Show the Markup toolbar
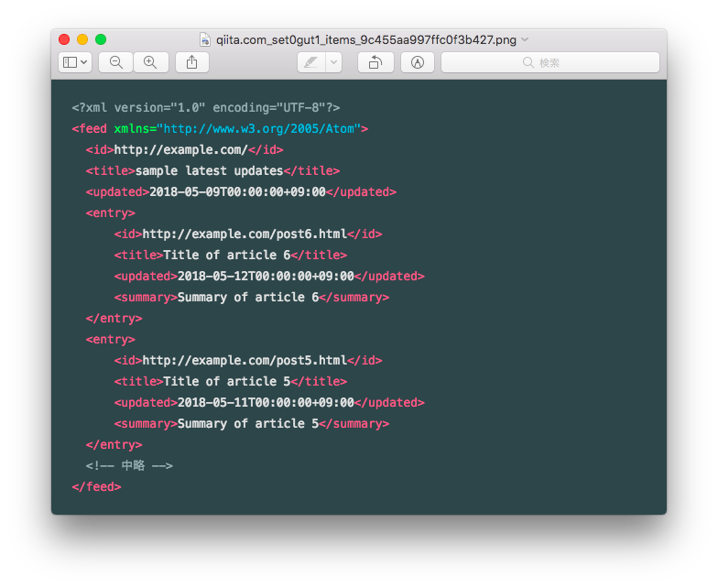Screen dimensions: 718x588 coord(418,62)
